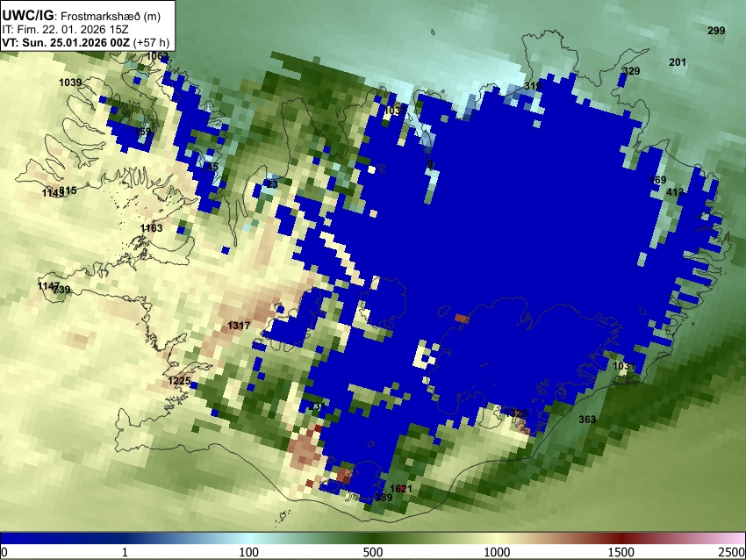
Task: Click the station value 1621
Action: 401,489
